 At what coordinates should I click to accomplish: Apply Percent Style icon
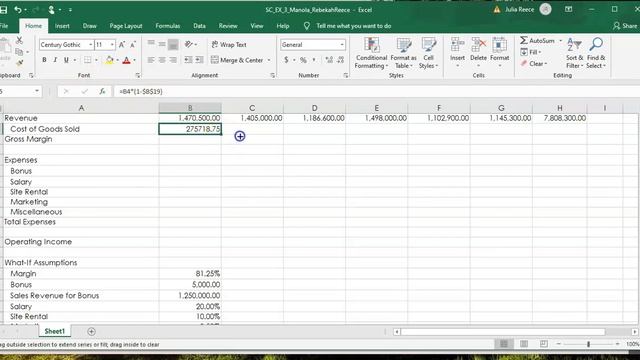tap(303, 60)
